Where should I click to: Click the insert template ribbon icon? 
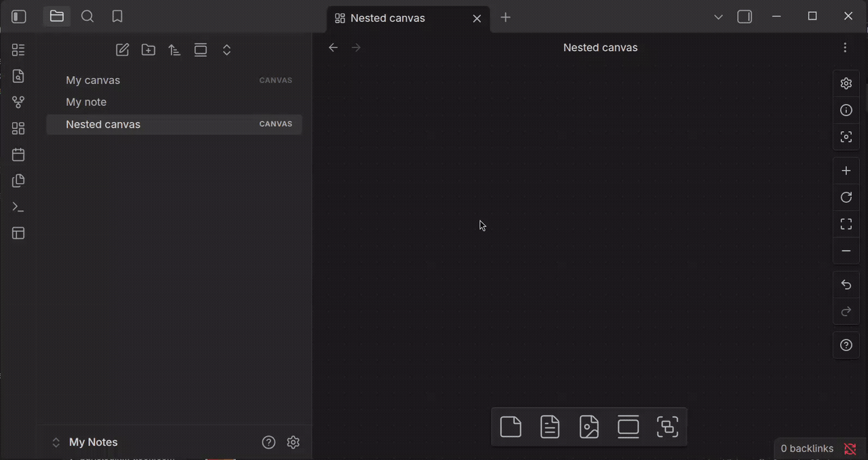click(18, 180)
